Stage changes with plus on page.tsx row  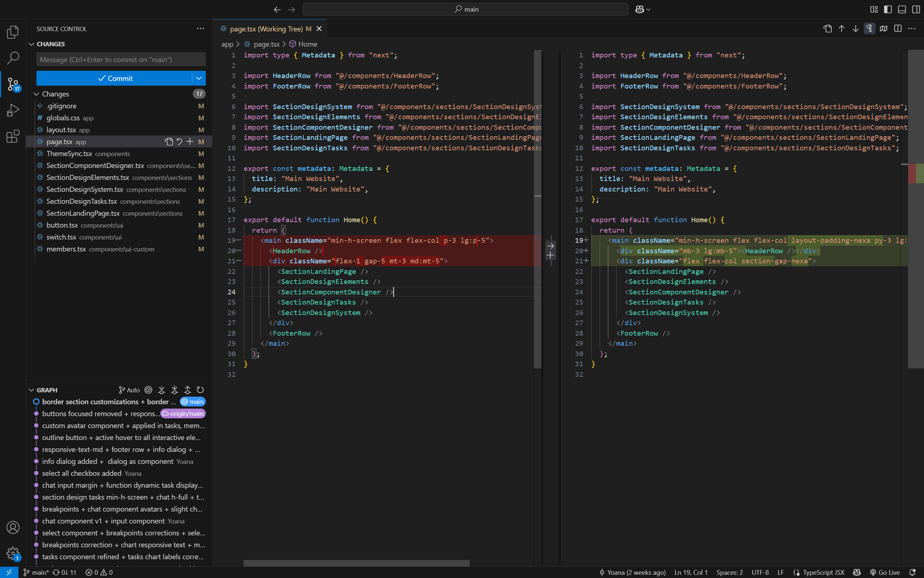pos(190,142)
